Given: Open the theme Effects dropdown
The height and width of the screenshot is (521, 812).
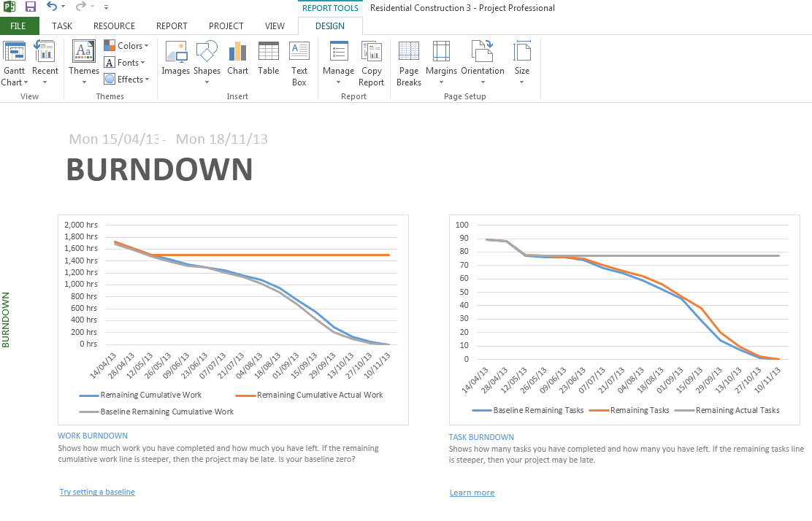Looking at the screenshot, I should 126,79.
